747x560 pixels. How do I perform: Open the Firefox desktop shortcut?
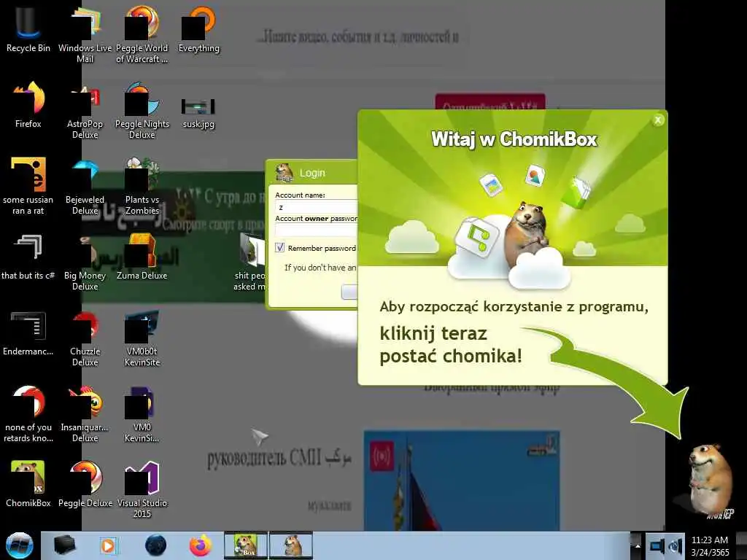[x=28, y=105]
